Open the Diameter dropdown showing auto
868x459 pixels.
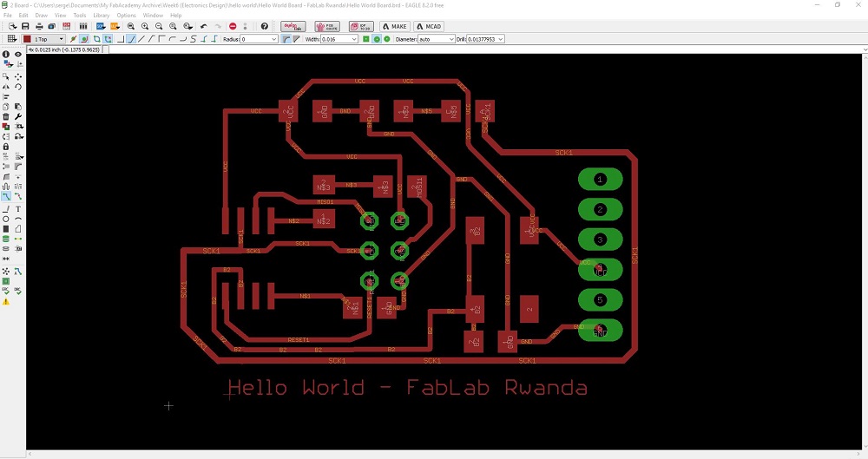437,39
